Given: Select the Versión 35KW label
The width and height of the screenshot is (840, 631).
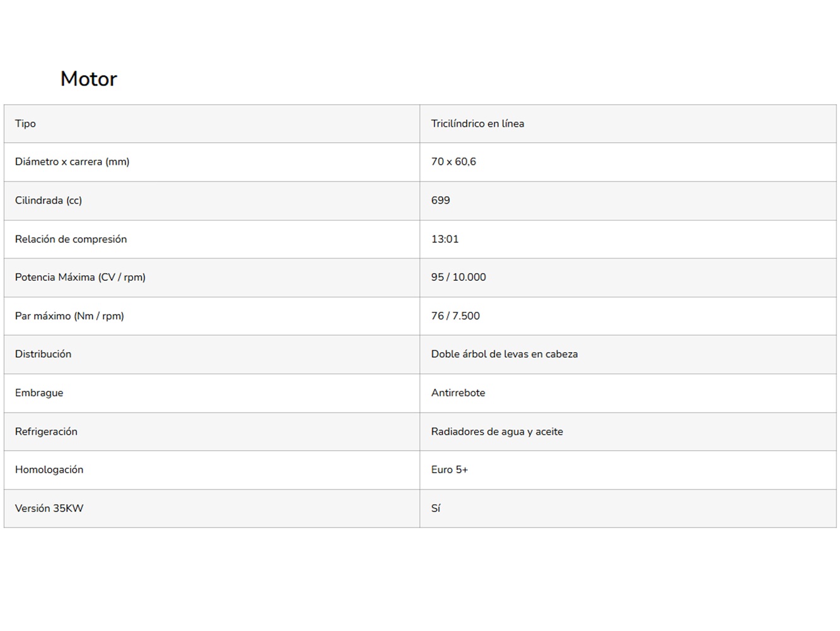Looking at the screenshot, I should pos(49,508).
